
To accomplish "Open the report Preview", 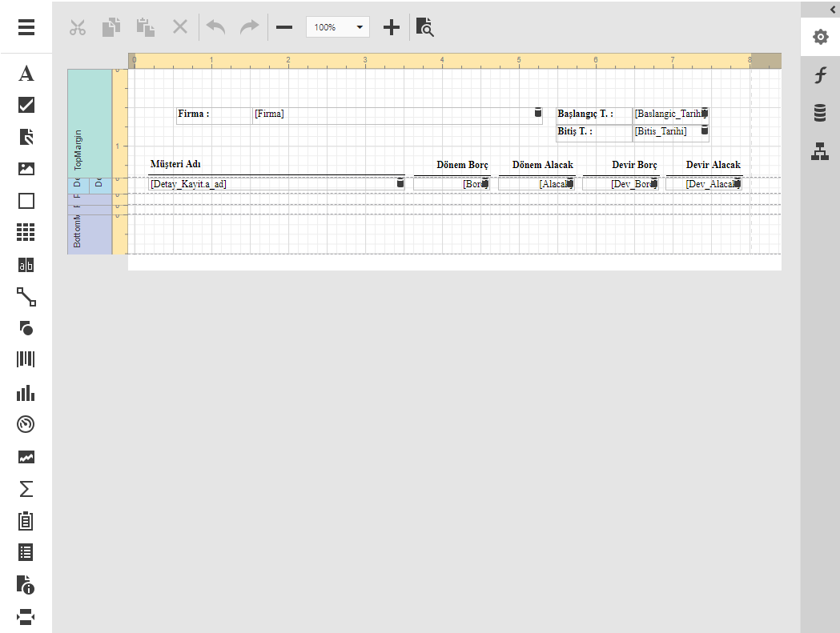I will click(424, 27).
